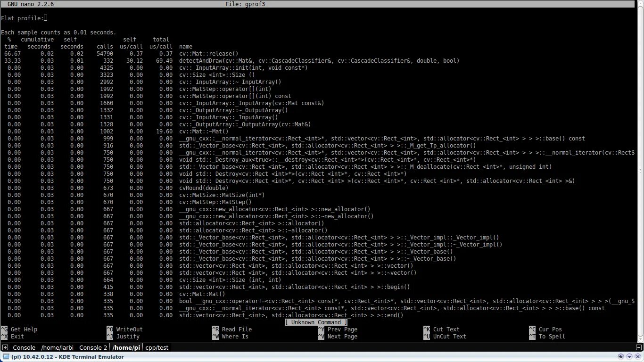Click the 3323 calls value
This screenshot has width=644, height=362.
point(107,75)
